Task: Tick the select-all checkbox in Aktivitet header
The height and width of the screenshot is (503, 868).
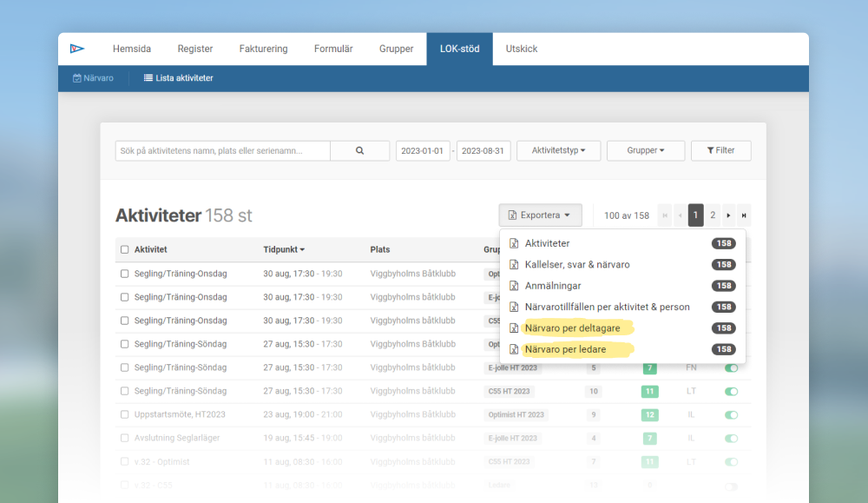Action: click(x=124, y=249)
